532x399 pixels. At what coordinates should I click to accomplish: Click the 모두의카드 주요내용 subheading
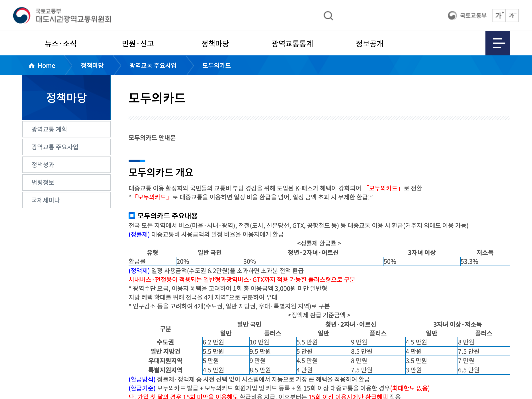(167, 216)
